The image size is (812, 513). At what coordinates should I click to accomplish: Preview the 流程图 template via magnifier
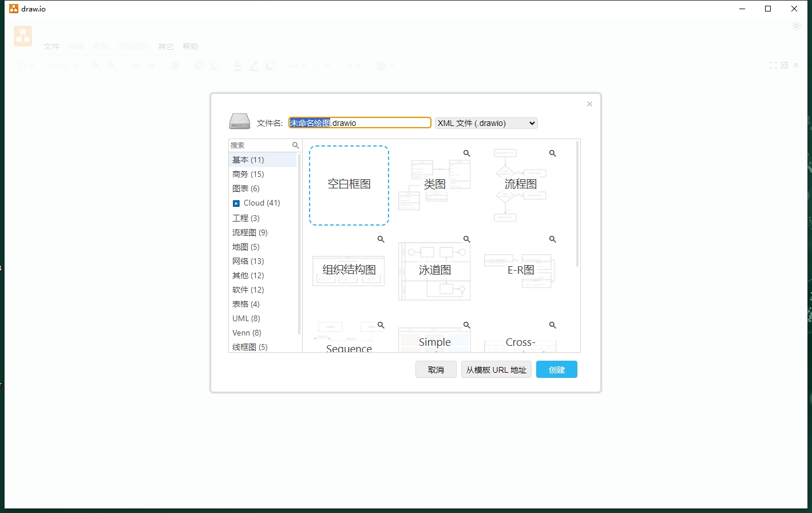coord(553,153)
